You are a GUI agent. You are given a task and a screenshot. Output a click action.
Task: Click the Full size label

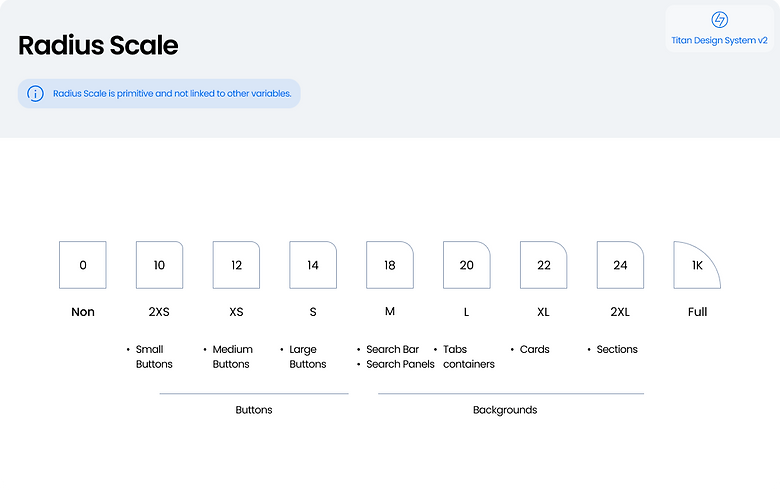(x=697, y=312)
